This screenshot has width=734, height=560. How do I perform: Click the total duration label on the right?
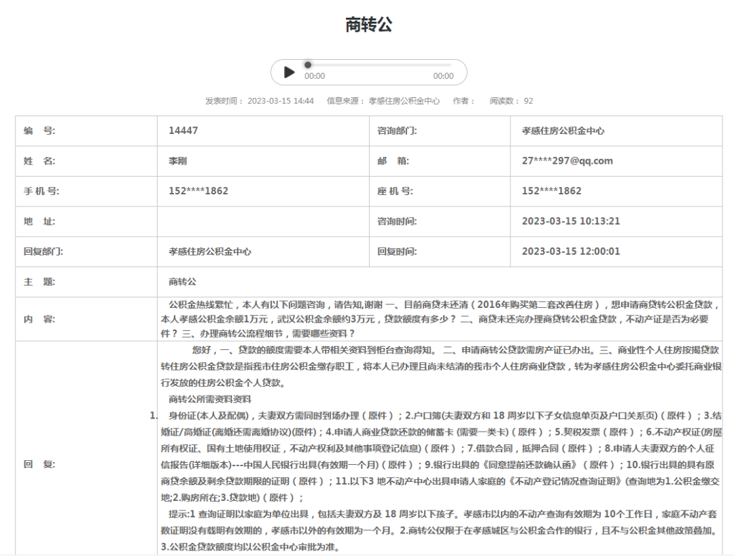pos(443,76)
